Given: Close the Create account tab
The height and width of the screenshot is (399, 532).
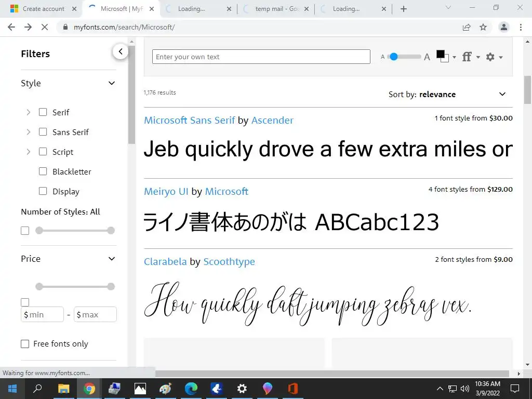Looking at the screenshot, I should pos(74,9).
